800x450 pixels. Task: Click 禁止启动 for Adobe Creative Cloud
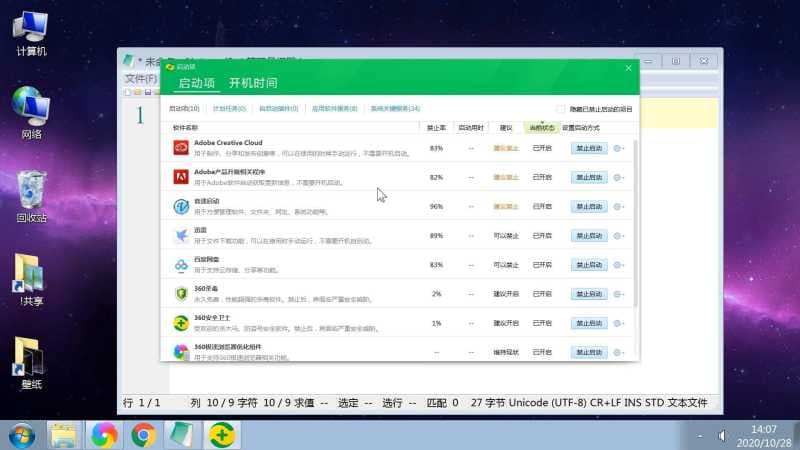click(589, 148)
